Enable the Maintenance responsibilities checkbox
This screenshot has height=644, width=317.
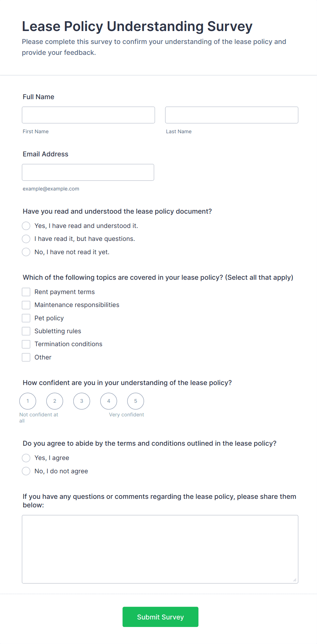click(26, 305)
